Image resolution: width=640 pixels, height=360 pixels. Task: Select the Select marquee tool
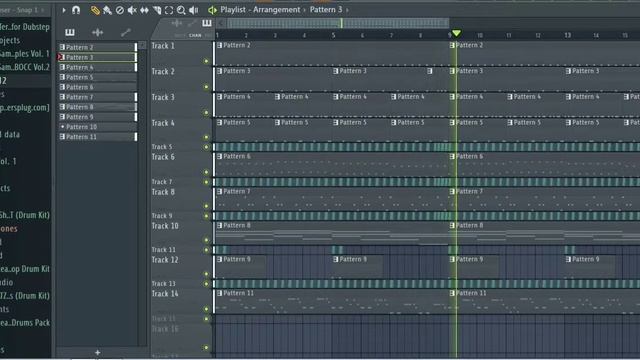(169, 10)
